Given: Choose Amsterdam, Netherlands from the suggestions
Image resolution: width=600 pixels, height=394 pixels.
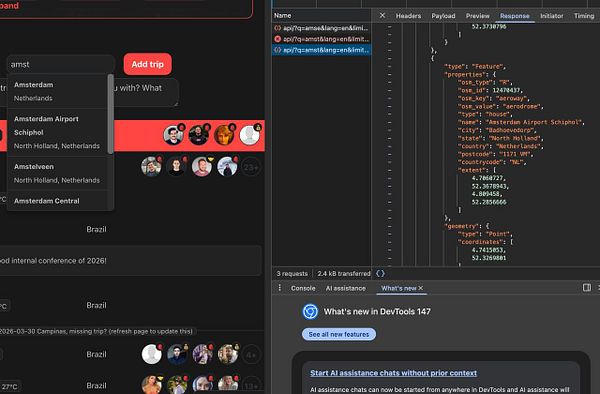Looking at the screenshot, I should coord(57,91).
